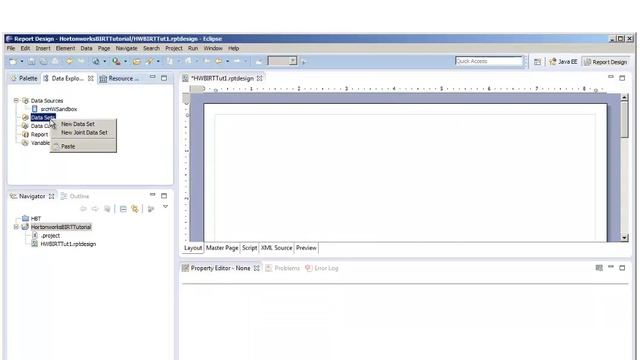
Task: Click the New wizard toolbar icon
Action: click(13, 62)
